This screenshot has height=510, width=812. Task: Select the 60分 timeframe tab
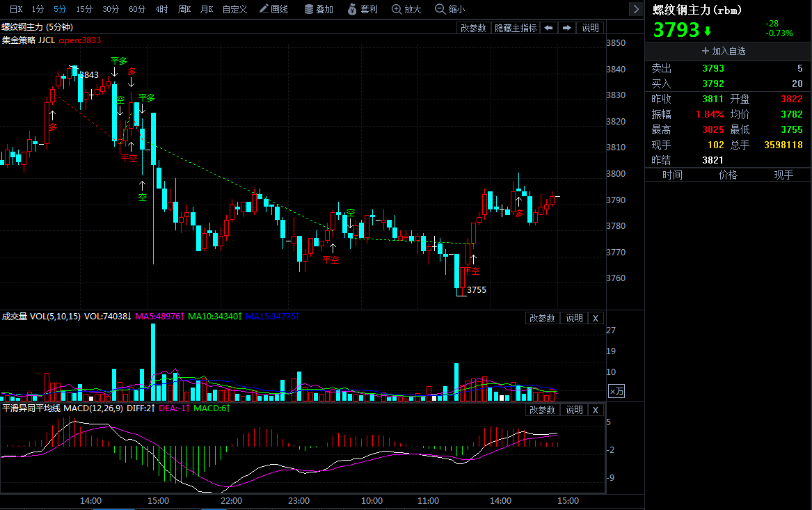pos(137,9)
